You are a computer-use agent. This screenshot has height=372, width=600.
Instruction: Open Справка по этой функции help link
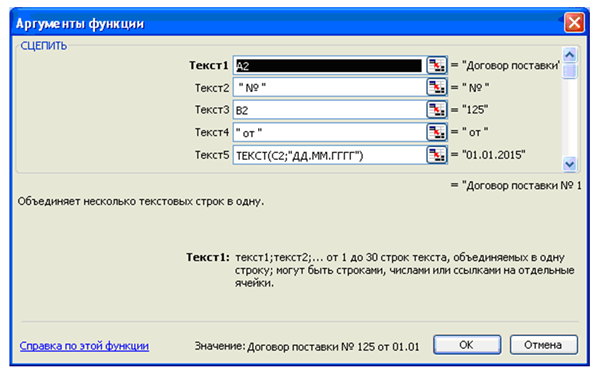[x=84, y=346]
